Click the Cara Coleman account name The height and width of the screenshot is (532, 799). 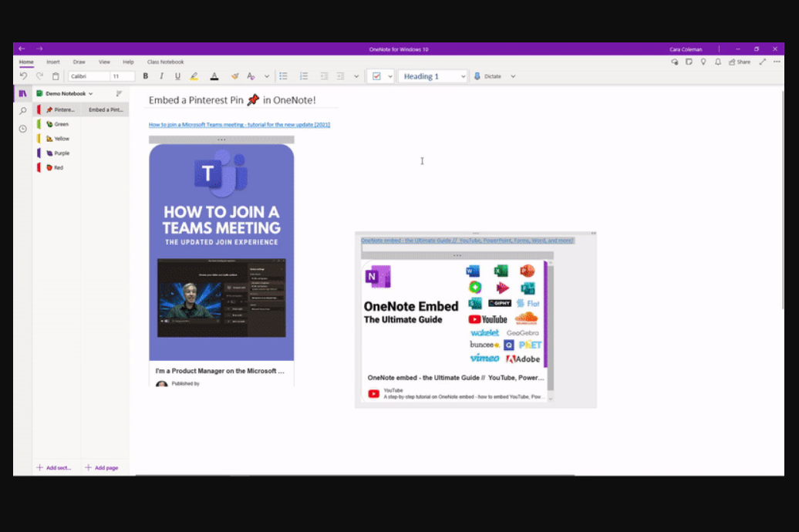[686, 49]
